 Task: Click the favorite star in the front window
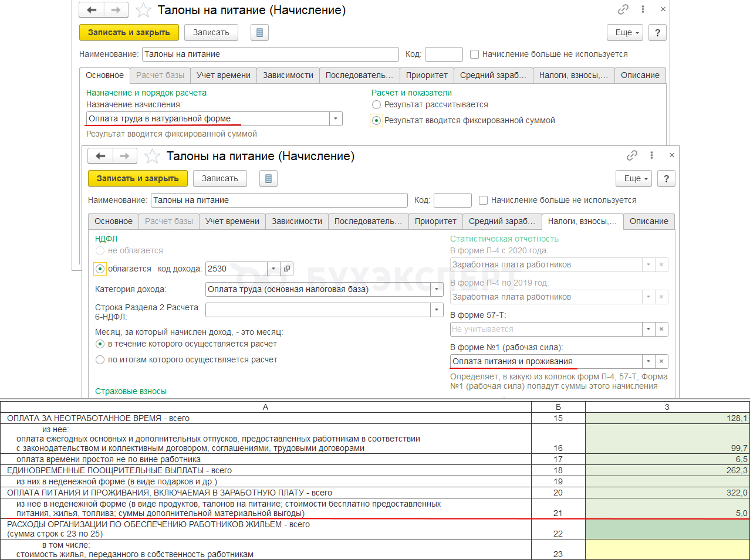[x=152, y=156]
